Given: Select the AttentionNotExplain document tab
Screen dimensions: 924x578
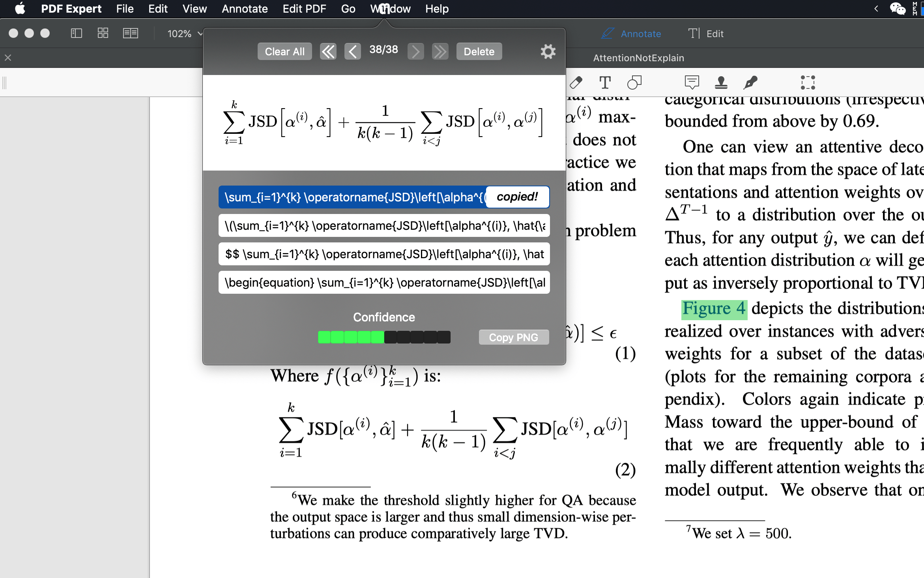Looking at the screenshot, I should 638,58.
